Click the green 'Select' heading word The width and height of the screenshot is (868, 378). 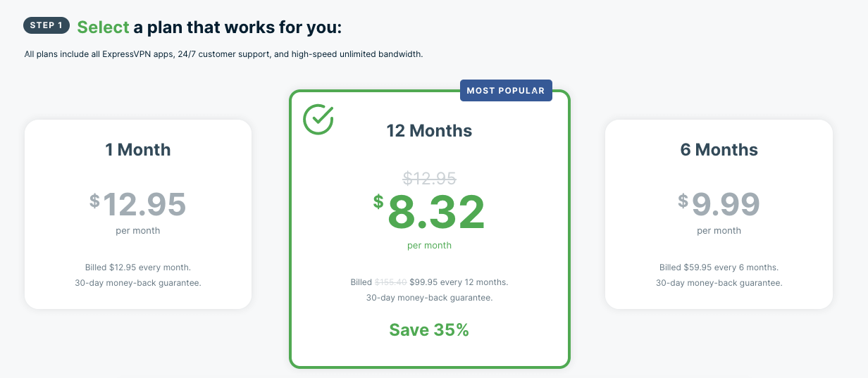coord(103,27)
